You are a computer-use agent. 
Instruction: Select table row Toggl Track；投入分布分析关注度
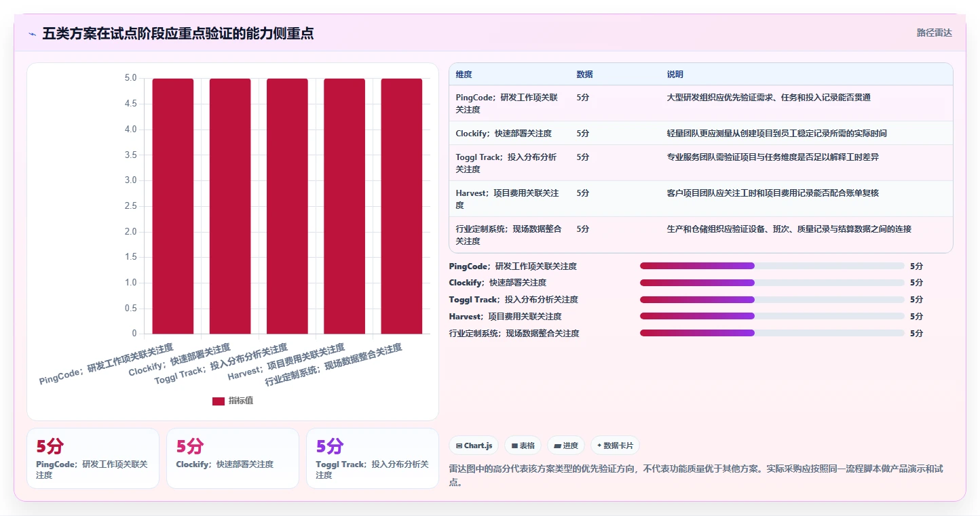(x=701, y=163)
